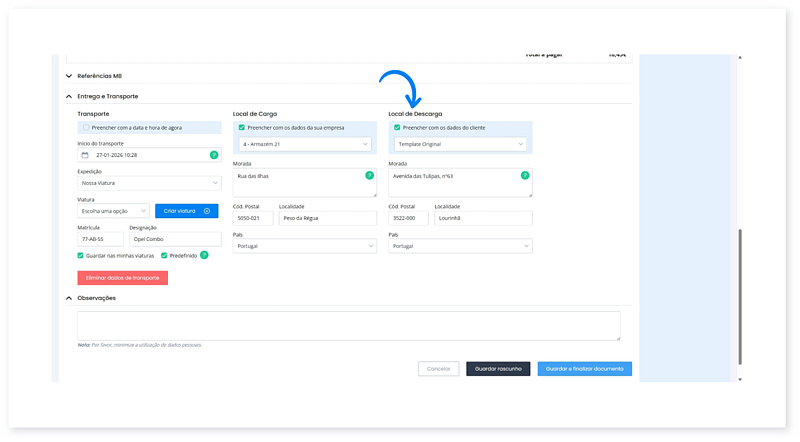Open the 4 - Armazém 21 dropdown
Screen dimensions: 800x442
point(304,144)
